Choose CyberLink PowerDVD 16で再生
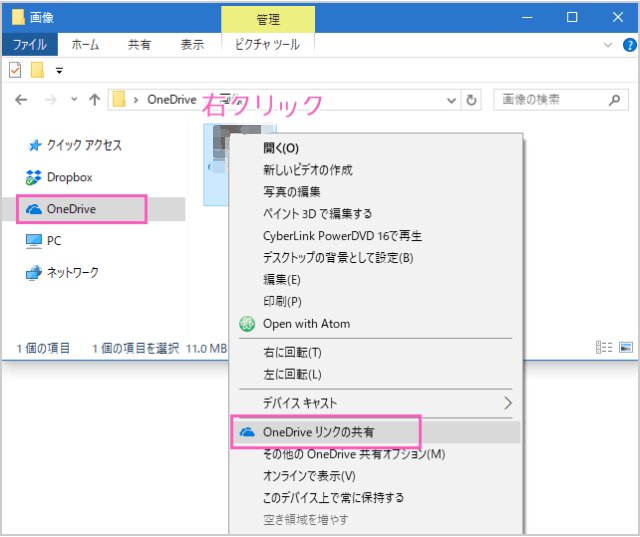The height and width of the screenshot is (537, 640). (x=376, y=236)
